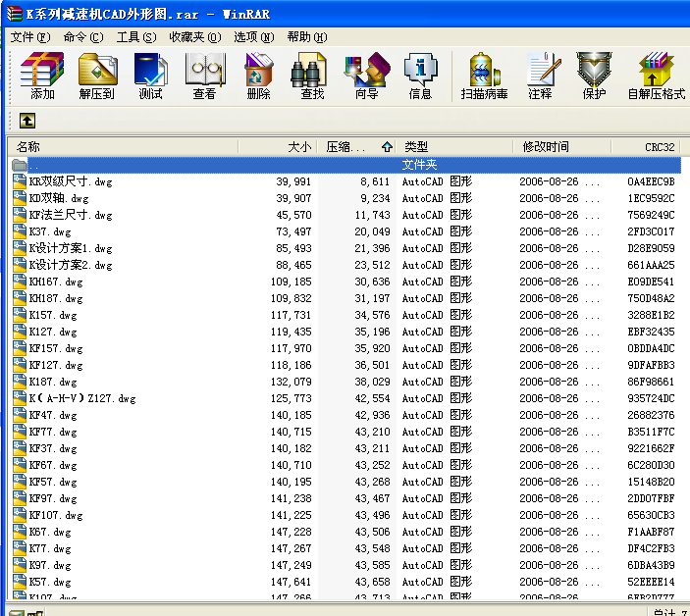
Task: Select file KF37.dwg
Action: click(x=53, y=448)
